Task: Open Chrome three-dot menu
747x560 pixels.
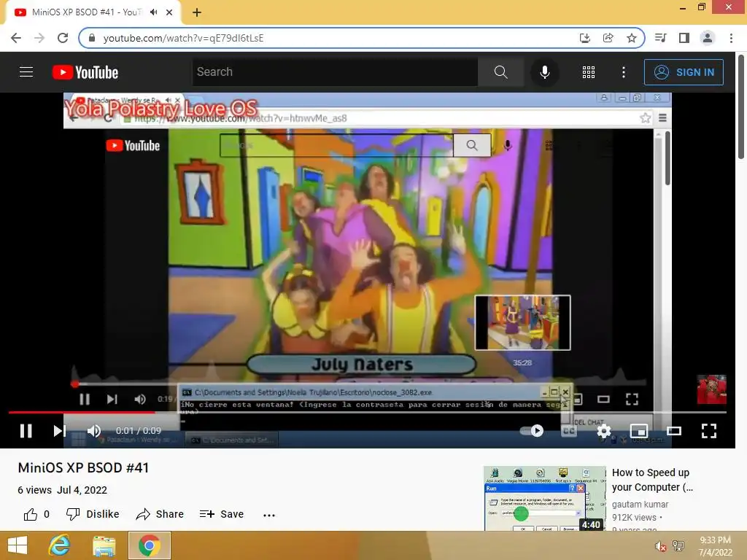Action: (x=731, y=38)
